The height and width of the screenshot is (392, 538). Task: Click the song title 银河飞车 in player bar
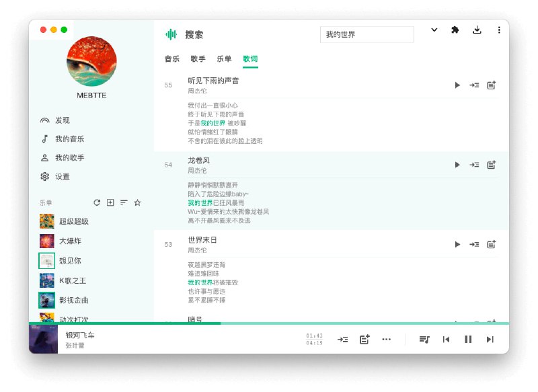[x=80, y=335]
